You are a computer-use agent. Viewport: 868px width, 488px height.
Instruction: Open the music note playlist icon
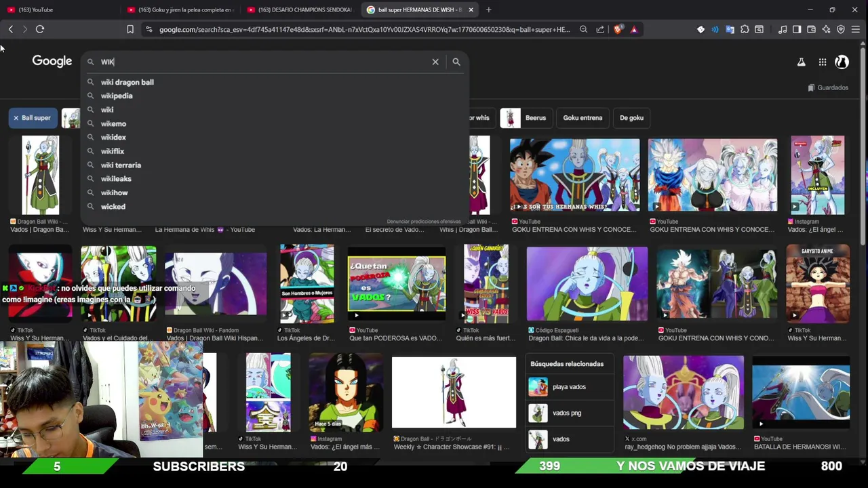click(783, 29)
